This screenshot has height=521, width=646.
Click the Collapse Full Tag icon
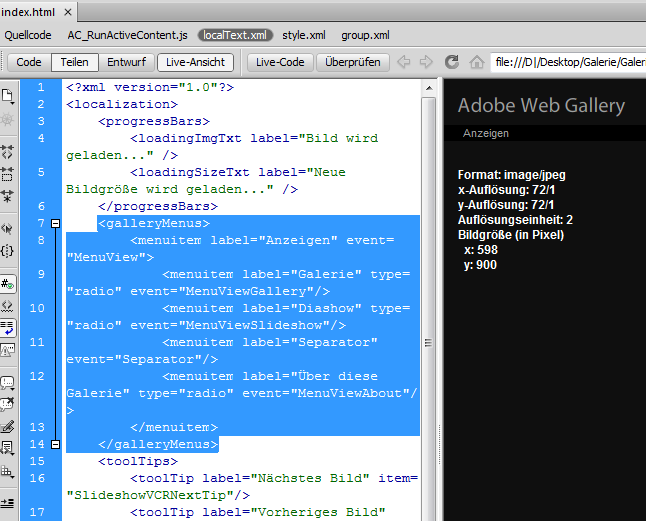click(x=8, y=152)
